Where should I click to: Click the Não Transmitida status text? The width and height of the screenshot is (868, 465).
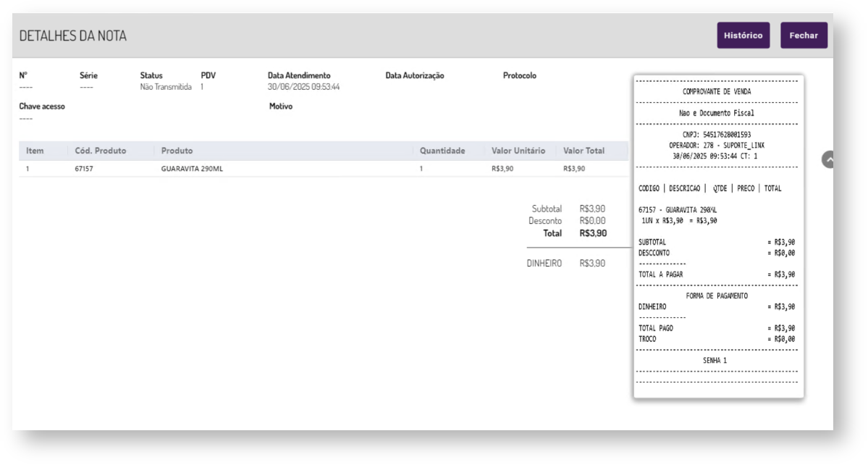(x=166, y=87)
